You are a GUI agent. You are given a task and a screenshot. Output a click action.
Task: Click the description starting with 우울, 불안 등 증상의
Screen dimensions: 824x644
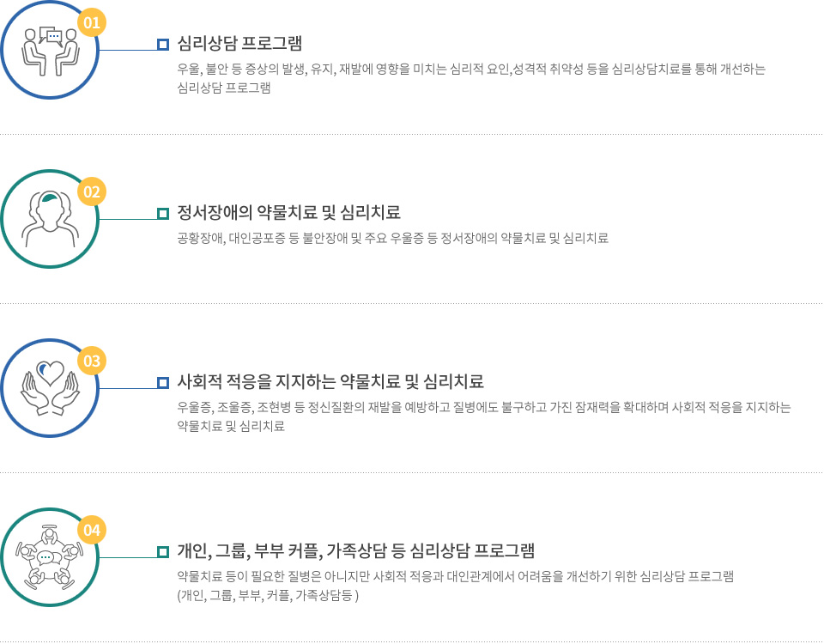point(471,78)
